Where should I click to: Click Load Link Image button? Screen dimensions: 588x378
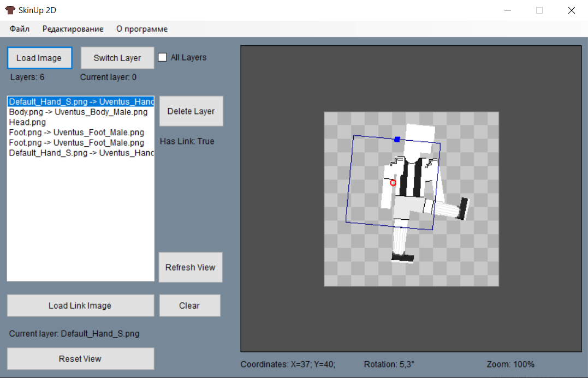80,305
